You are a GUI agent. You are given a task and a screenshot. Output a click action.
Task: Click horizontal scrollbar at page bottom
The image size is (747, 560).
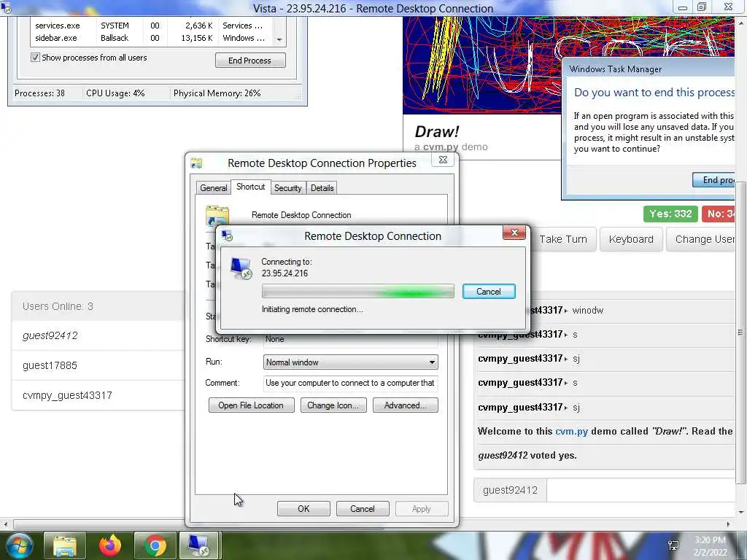pyautogui.click(x=198, y=524)
